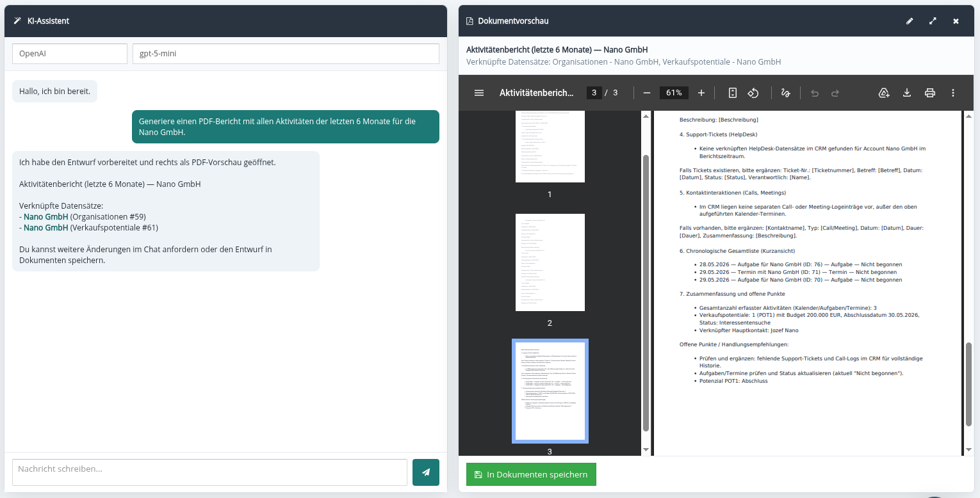Viewport: 980px width, 498px height.
Task: Send the chat message with the paper plane
Action: click(x=426, y=472)
